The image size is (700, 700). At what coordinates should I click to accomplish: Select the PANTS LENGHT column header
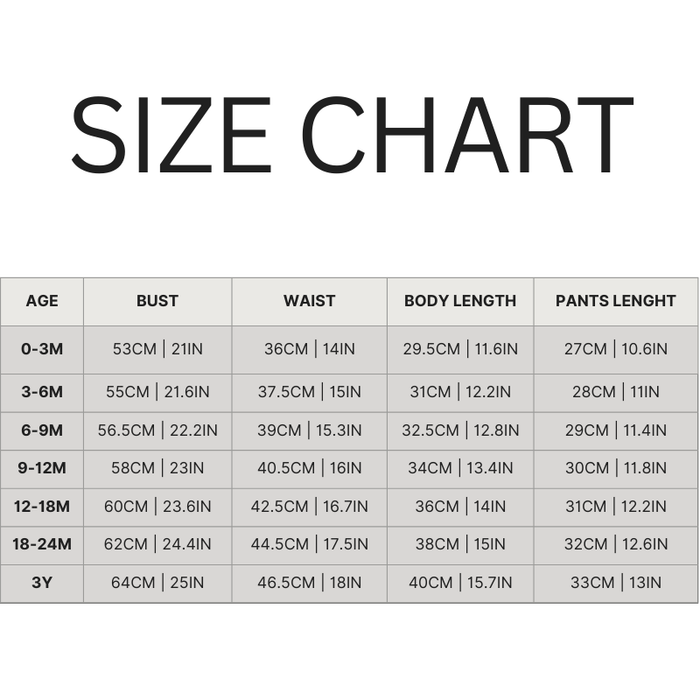tap(616, 301)
